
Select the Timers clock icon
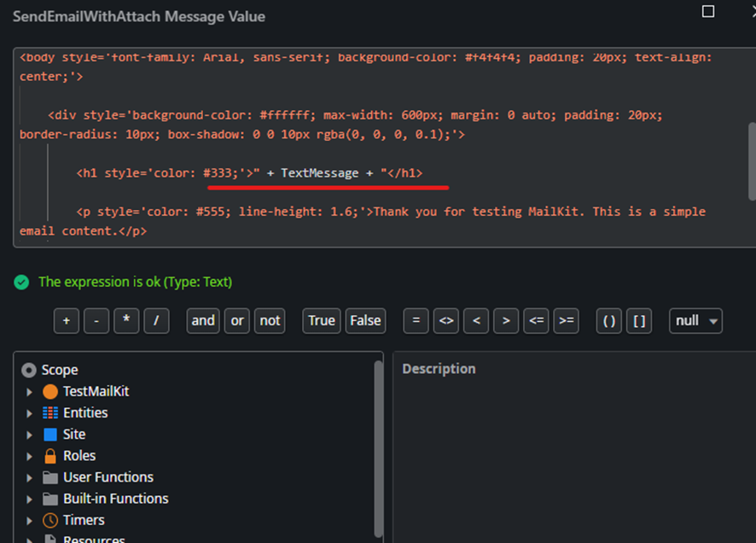(x=51, y=520)
